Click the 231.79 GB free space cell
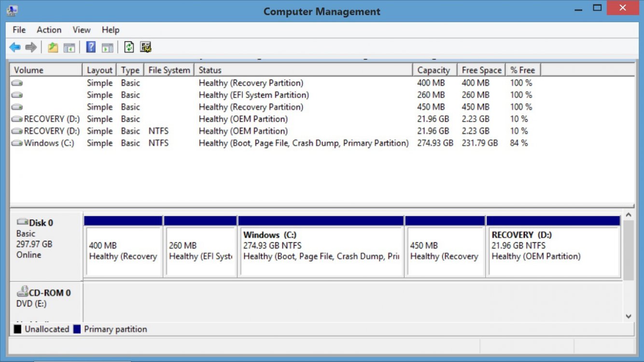The width and height of the screenshot is (644, 362). [x=480, y=143]
